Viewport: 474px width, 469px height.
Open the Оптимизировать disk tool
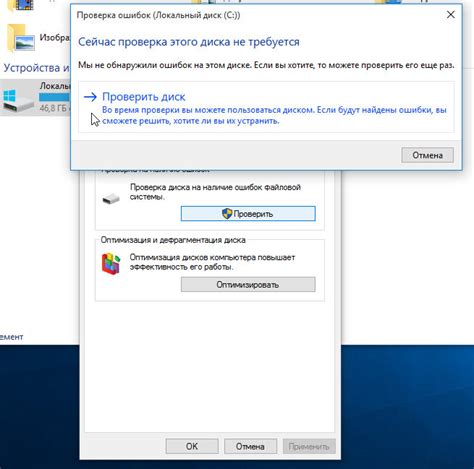tap(248, 285)
